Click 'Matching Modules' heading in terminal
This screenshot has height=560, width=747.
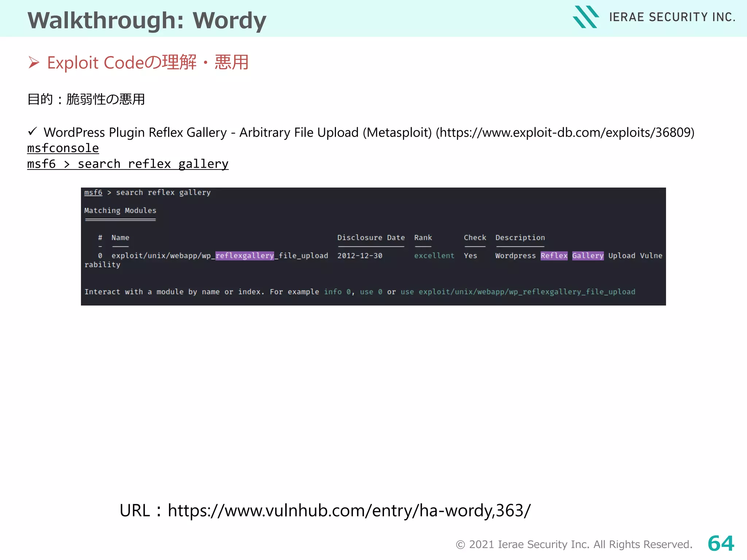click(x=120, y=211)
